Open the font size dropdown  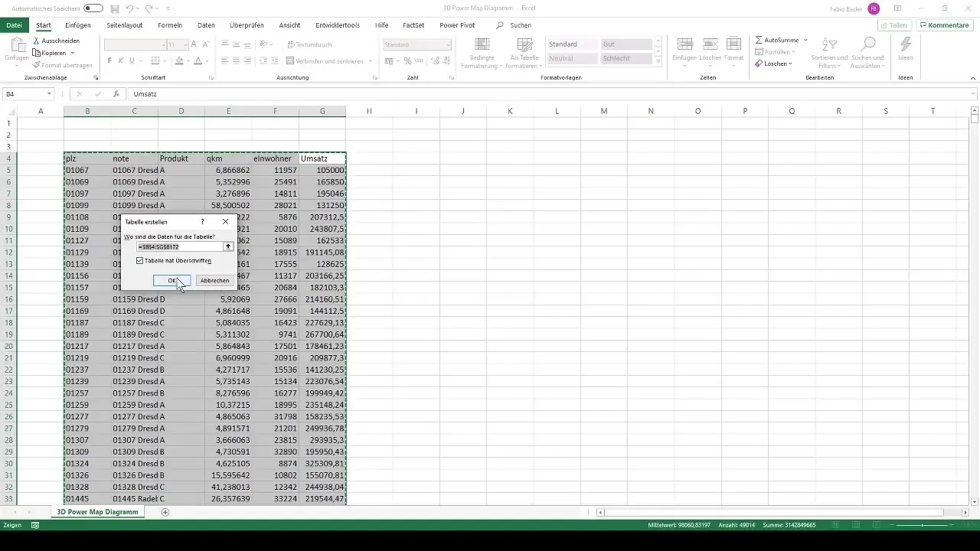tap(184, 45)
